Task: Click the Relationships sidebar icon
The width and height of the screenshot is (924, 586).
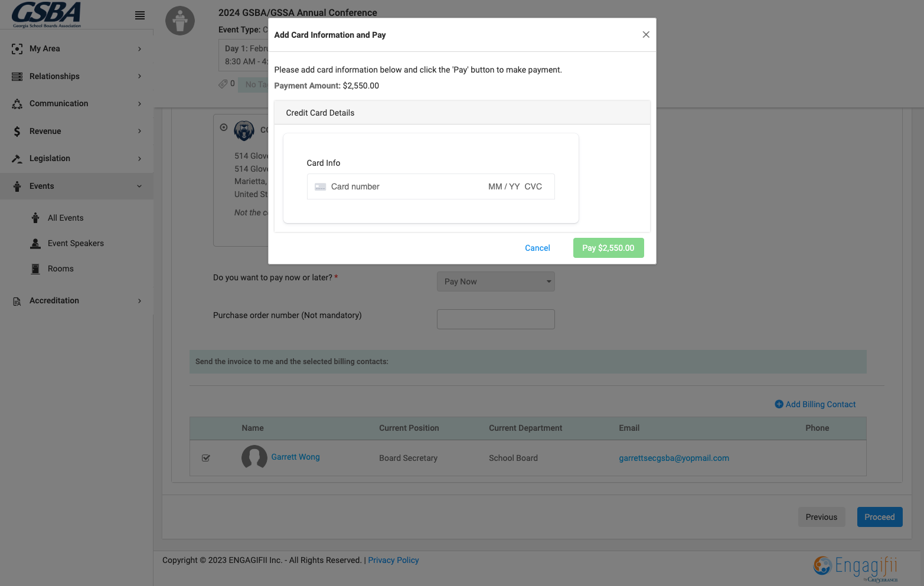Action: pos(17,77)
